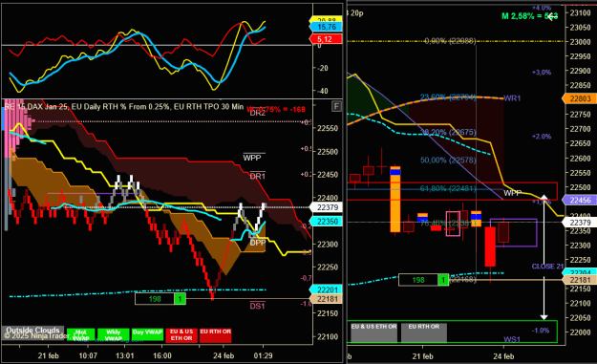Toggle the red EU & US ETH OR button
This screenshot has height=364, width=597.
coord(181,334)
